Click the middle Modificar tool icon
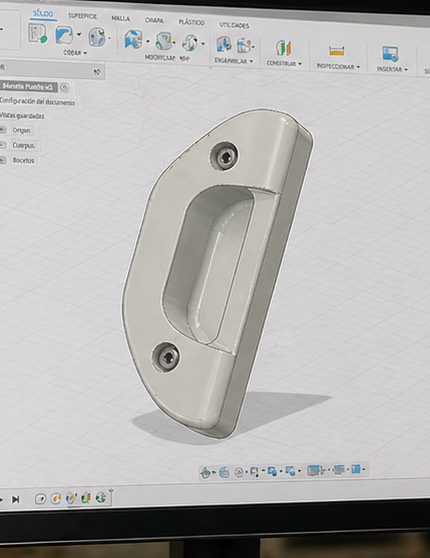This screenshot has height=558, width=430. tap(163, 41)
